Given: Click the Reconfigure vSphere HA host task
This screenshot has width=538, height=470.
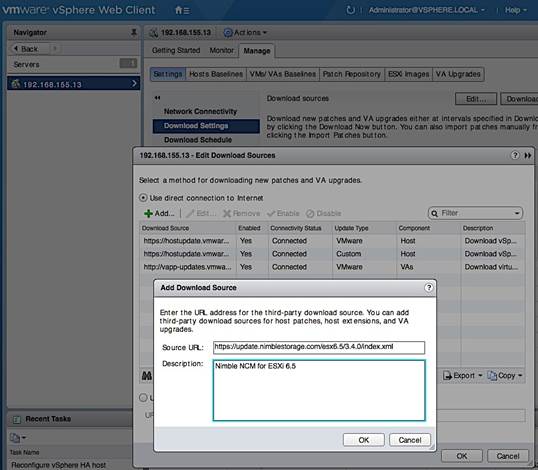Looking at the screenshot, I should click(x=58, y=465).
